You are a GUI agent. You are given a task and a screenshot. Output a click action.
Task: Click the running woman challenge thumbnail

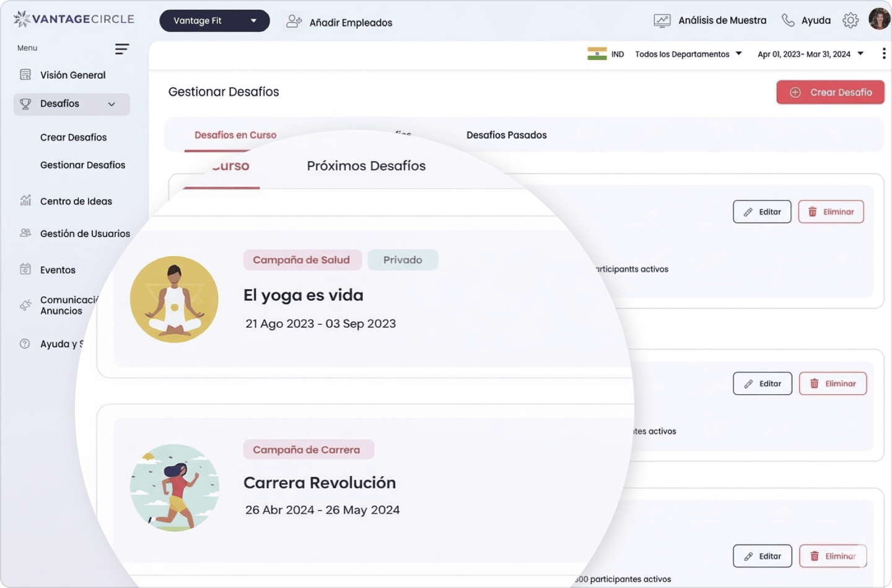coord(174,488)
